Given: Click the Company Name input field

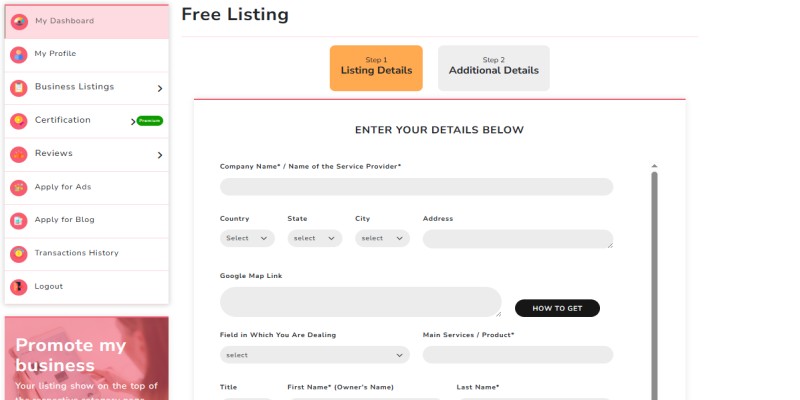Looking at the screenshot, I should pos(416,187).
